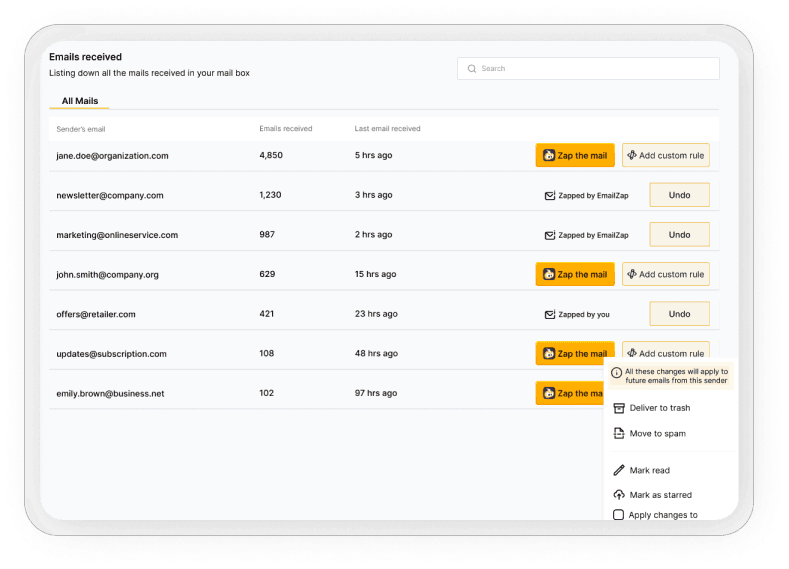Click the icon beside Mark as starred
The height and width of the screenshot is (569, 789).
(619, 495)
